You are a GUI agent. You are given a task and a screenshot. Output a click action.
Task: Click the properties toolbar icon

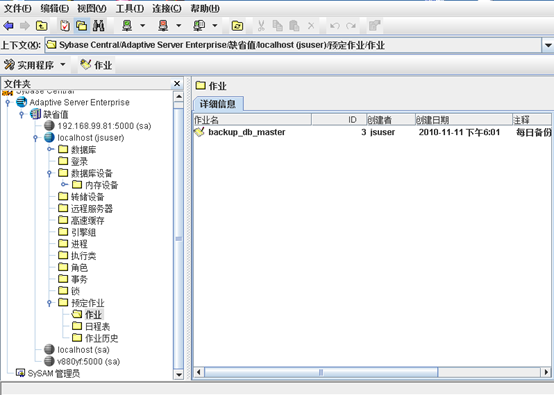pos(374,26)
